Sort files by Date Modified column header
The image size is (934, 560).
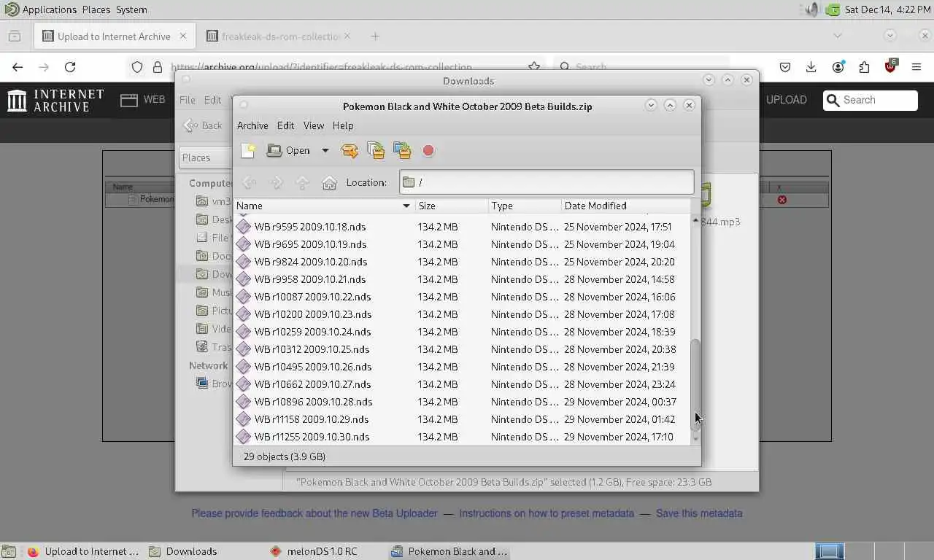tap(625, 206)
